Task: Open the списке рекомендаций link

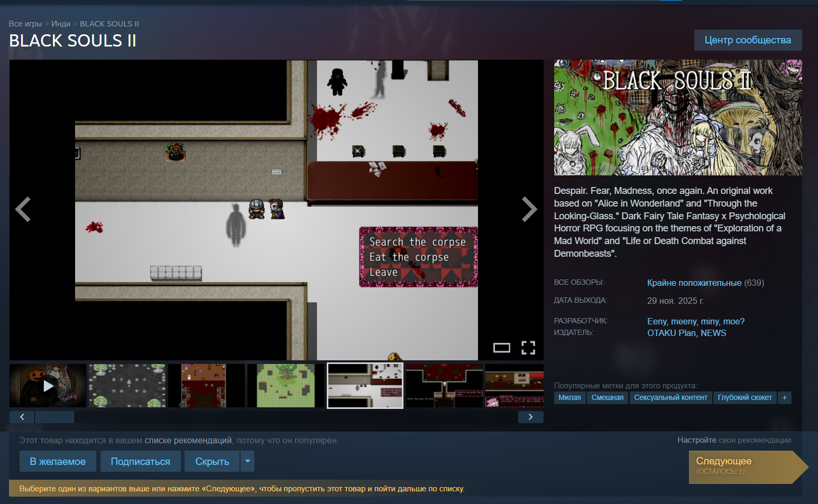Action: pyautogui.click(x=188, y=441)
